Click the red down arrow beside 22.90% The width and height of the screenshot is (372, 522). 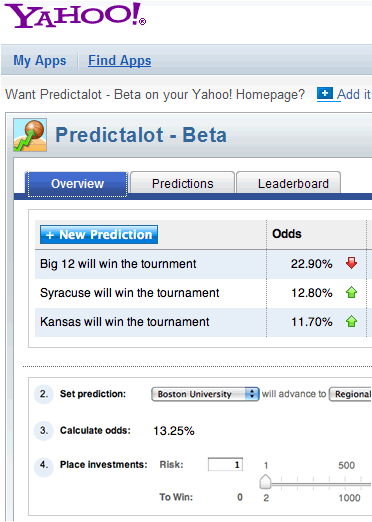pos(351,263)
